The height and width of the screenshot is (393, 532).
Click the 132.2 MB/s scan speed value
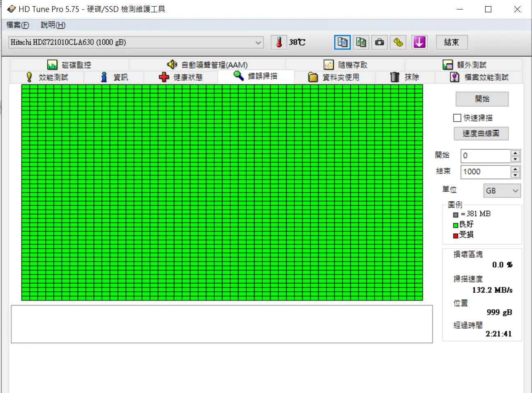pos(492,290)
